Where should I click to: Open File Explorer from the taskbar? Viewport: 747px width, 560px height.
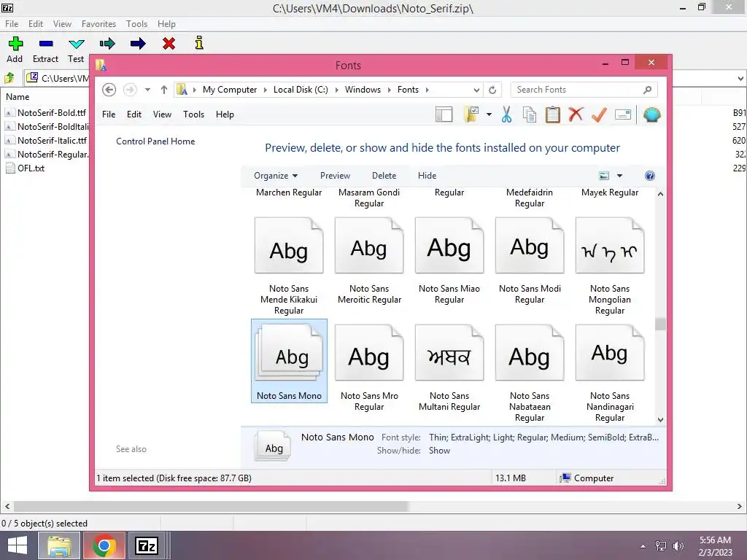[59, 545]
